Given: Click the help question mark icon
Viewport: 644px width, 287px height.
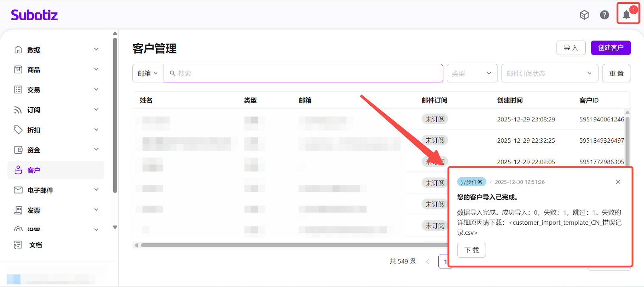Looking at the screenshot, I should click(604, 15).
